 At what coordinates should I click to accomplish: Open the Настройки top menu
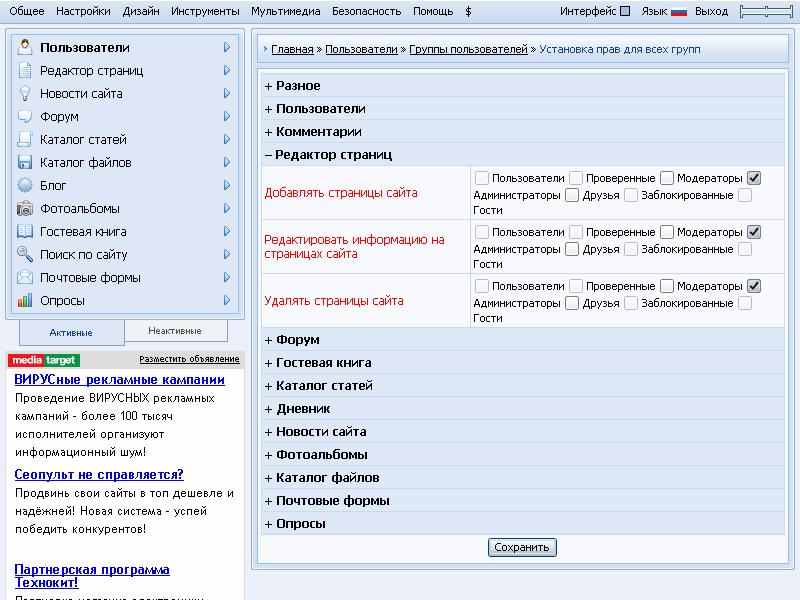[x=83, y=11]
